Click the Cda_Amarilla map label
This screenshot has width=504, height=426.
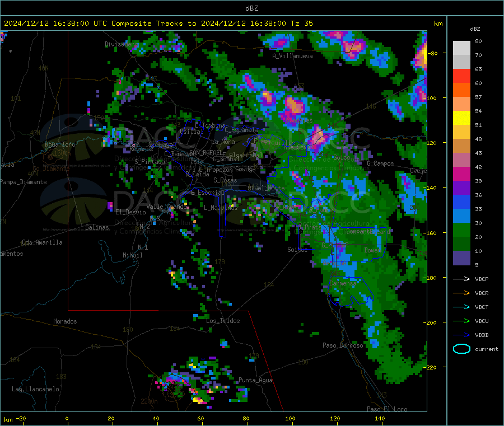[x=42, y=242]
